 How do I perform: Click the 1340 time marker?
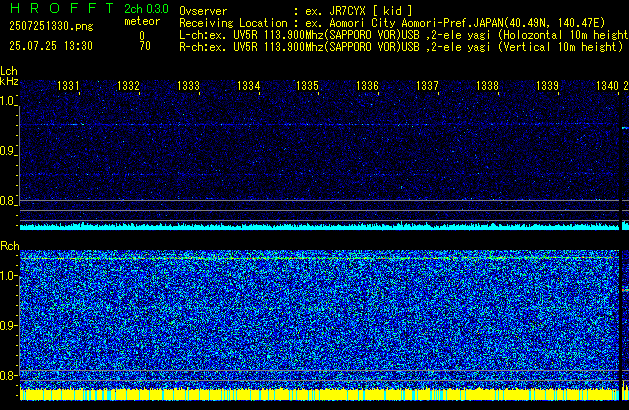[x=607, y=86]
